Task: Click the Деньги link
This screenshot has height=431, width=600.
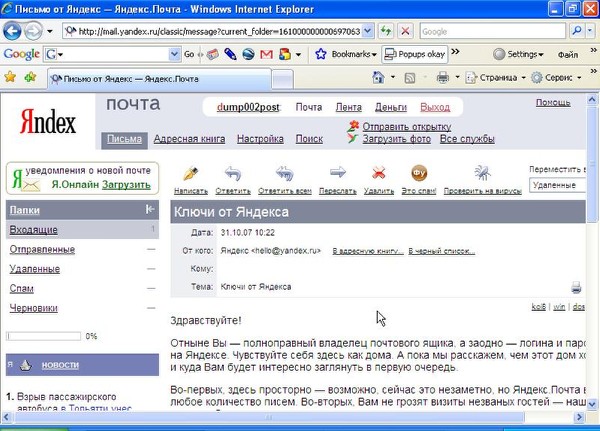Action: [x=391, y=107]
